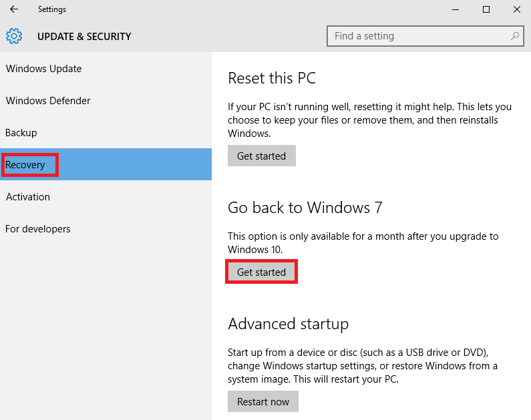Image resolution: width=531 pixels, height=420 pixels.
Task: Focus the Find a setting search field
Action: tap(417, 36)
